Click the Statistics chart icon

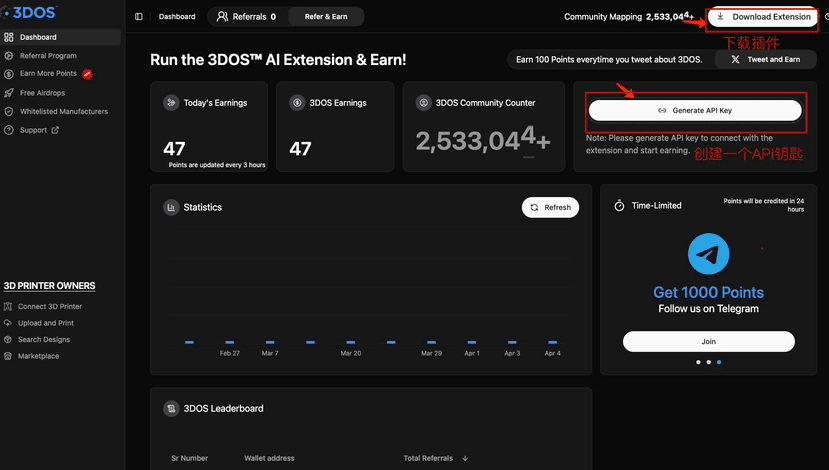pyautogui.click(x=171, y=207)
